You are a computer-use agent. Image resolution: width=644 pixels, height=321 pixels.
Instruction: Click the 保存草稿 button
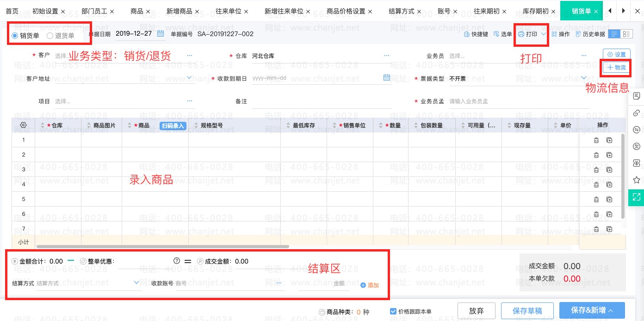527,311
